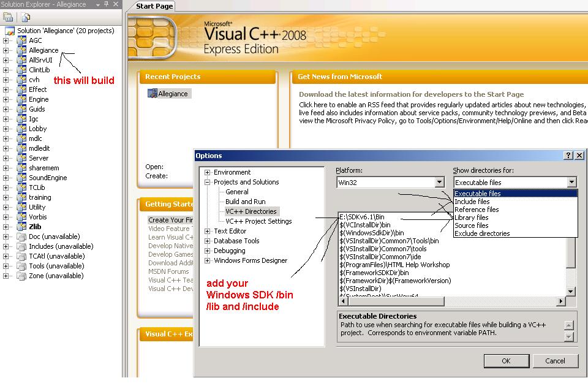Expand the AGC project node

[7, 40]
